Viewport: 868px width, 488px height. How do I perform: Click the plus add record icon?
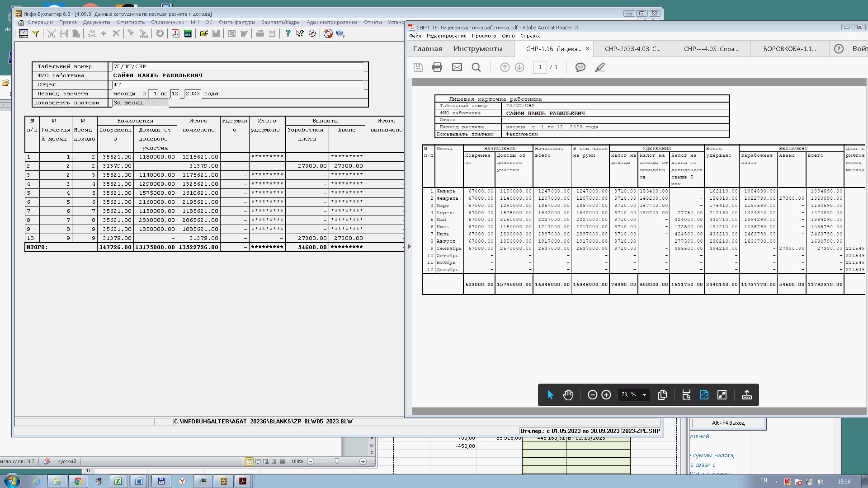tap(104, 33)
